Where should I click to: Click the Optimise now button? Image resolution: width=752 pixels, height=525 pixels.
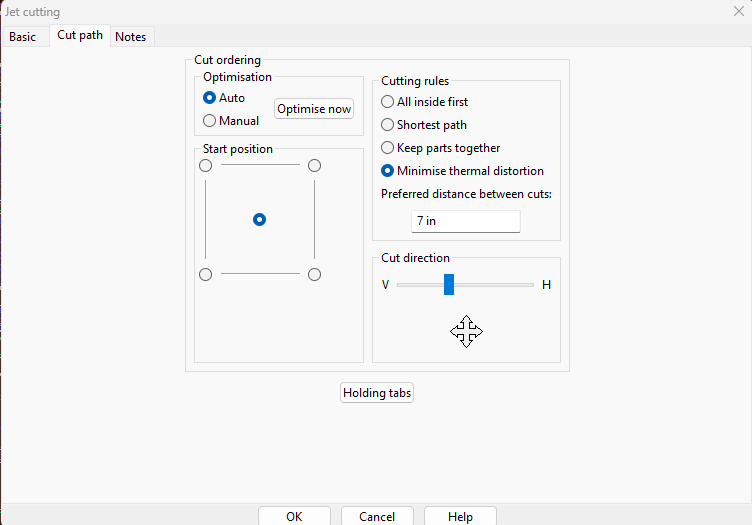pos(314,109)
